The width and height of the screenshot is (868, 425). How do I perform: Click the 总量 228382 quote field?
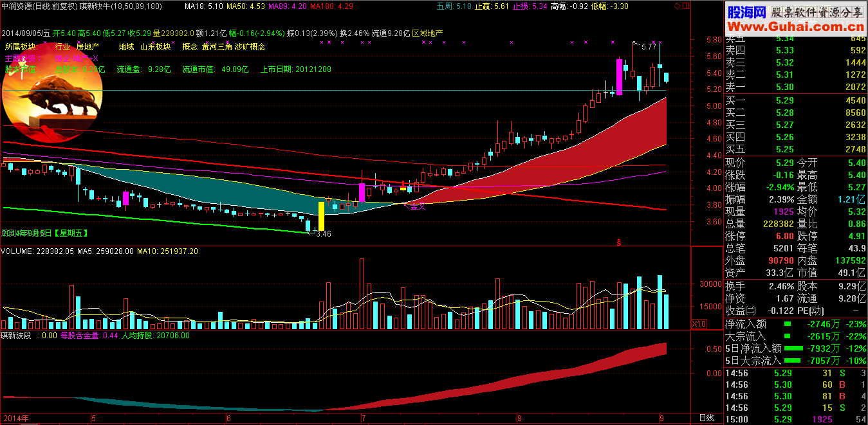pos(759,224)
